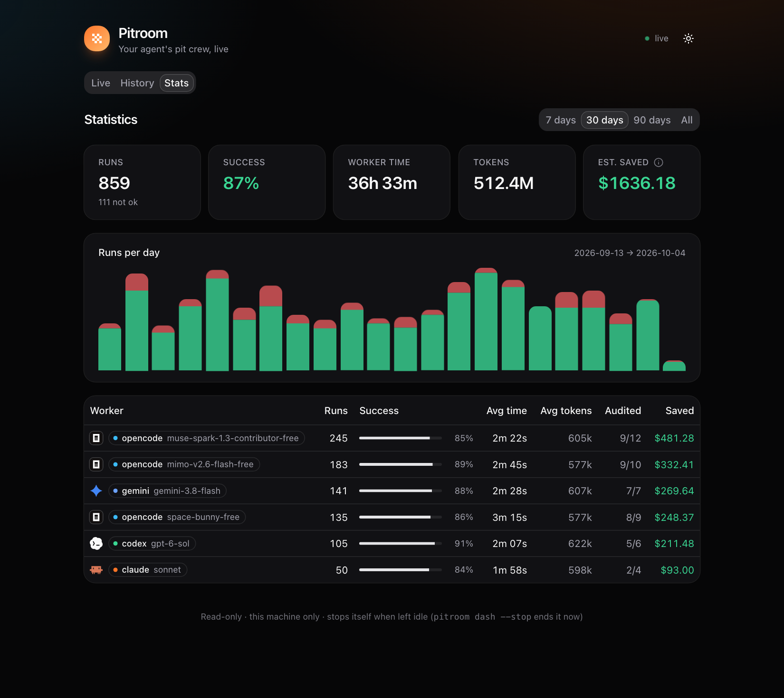Click the Saved column header
The image size is (784, 698).
[679, 411]
